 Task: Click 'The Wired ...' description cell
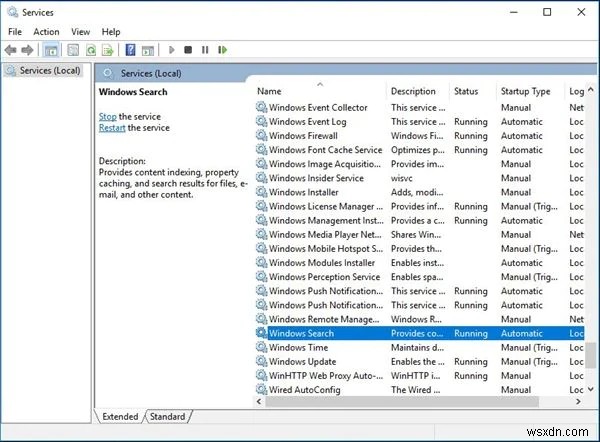[x=415, y=390]
